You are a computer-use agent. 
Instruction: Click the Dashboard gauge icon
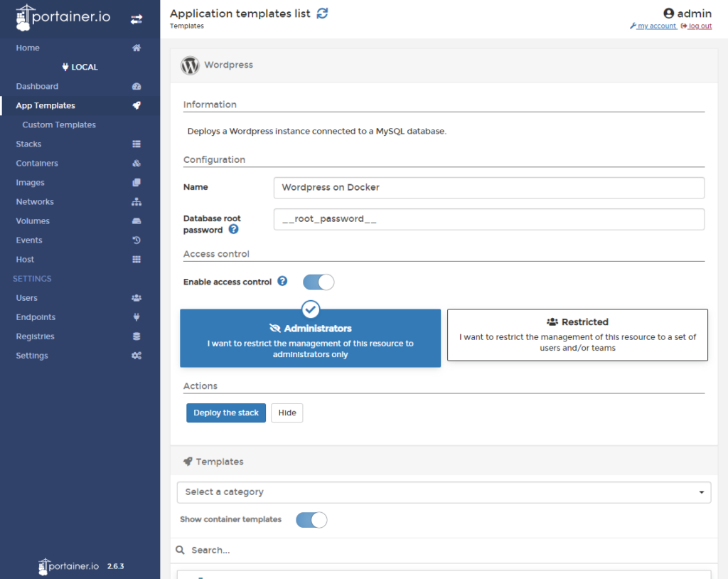(136, 87)
